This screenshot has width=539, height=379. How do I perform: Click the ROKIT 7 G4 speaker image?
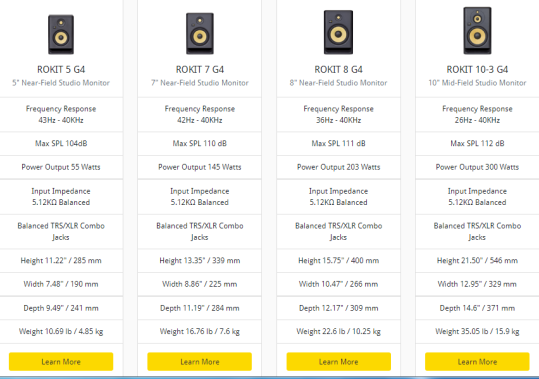click(x=200, y=33)
